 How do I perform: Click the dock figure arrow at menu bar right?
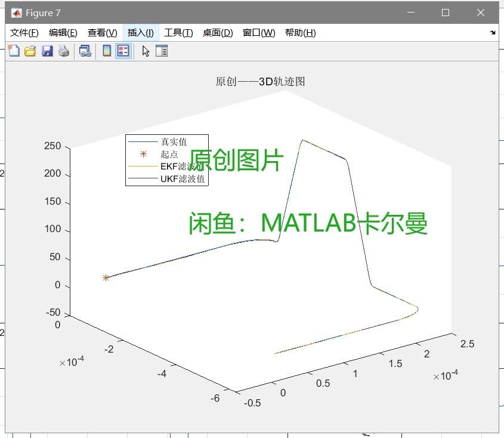493,32
